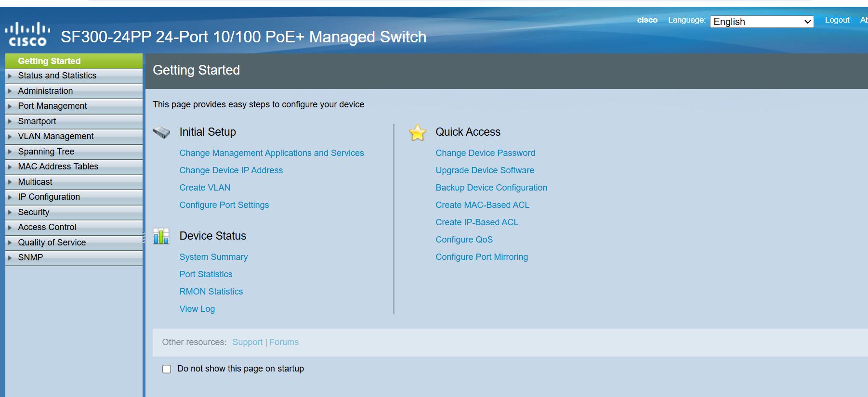Click the SF300-24PP switch title text
This screenshot has height=397, width=868.
[243, 37]
